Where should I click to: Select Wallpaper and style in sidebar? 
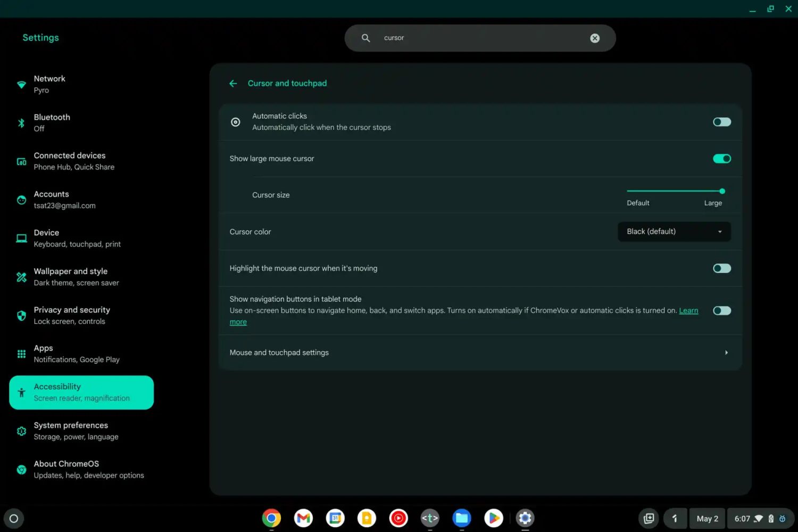tap(70, 277)
